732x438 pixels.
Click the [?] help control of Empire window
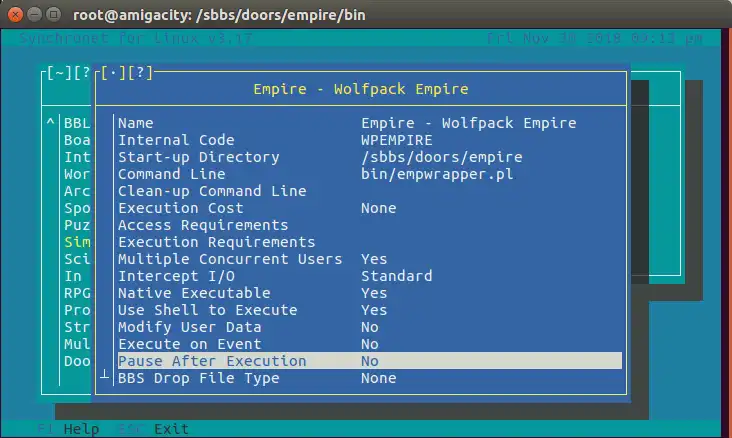[140, 73]
